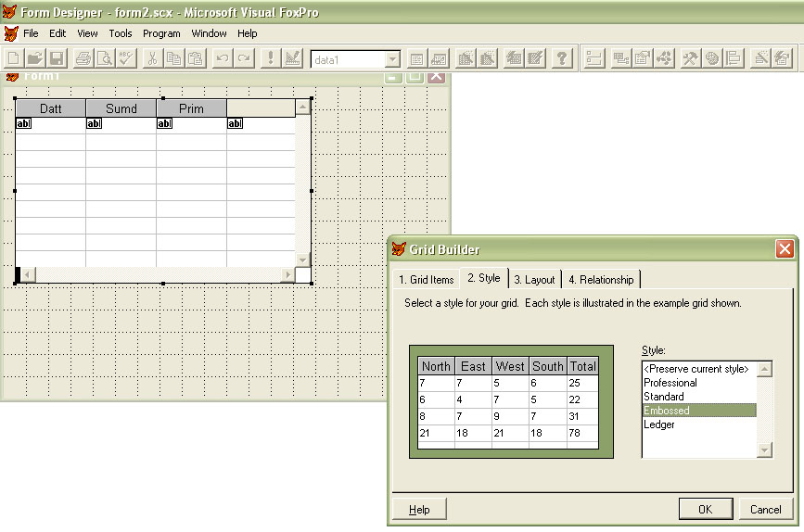Click Help button in Grid Builder
The height and width of the screenshot is (532, 804).
pos(419,509)
